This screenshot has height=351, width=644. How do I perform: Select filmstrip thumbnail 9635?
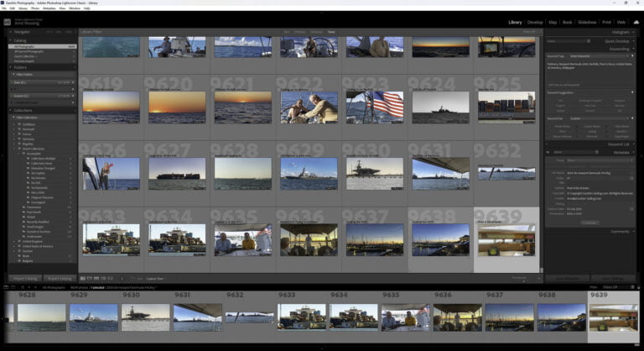tap(405, 317)
